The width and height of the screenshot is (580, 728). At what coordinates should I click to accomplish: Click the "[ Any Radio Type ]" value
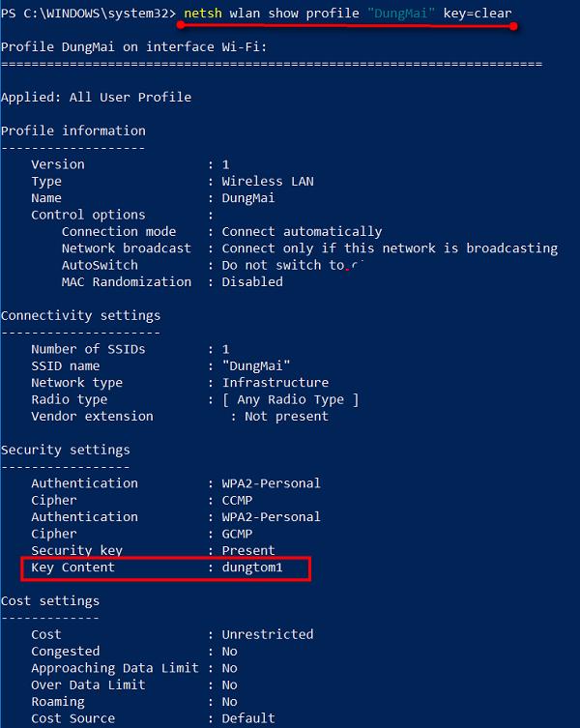[x=290, y=399]
